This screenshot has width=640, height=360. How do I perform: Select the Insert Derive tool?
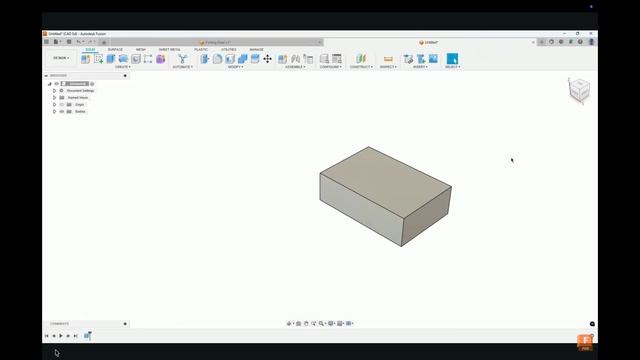(x=408, y=59)
